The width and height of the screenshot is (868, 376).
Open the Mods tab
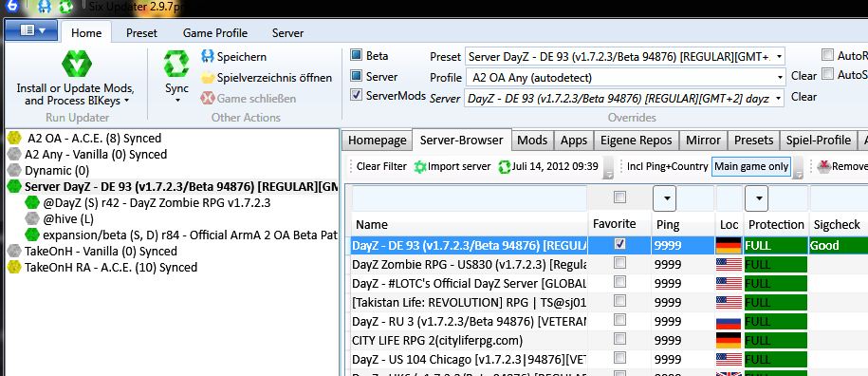click(532, 141)
